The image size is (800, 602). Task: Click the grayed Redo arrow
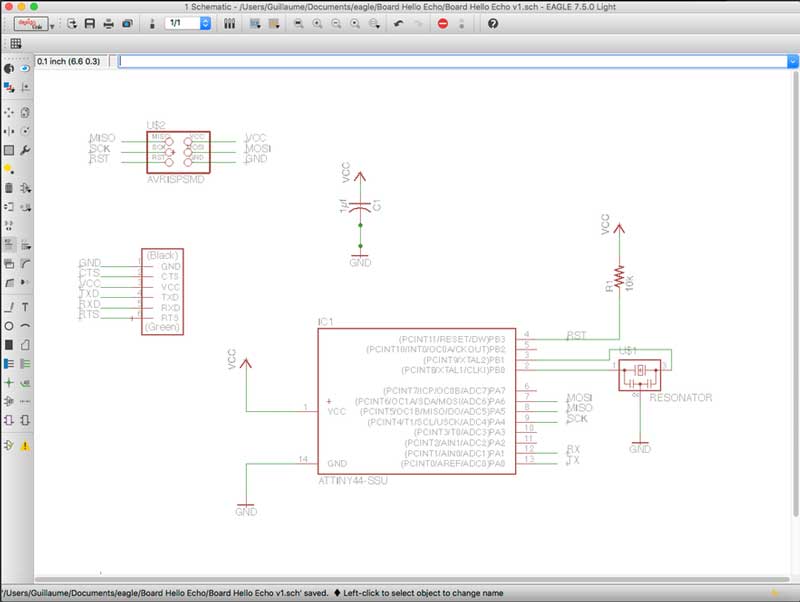click(418, 23)
